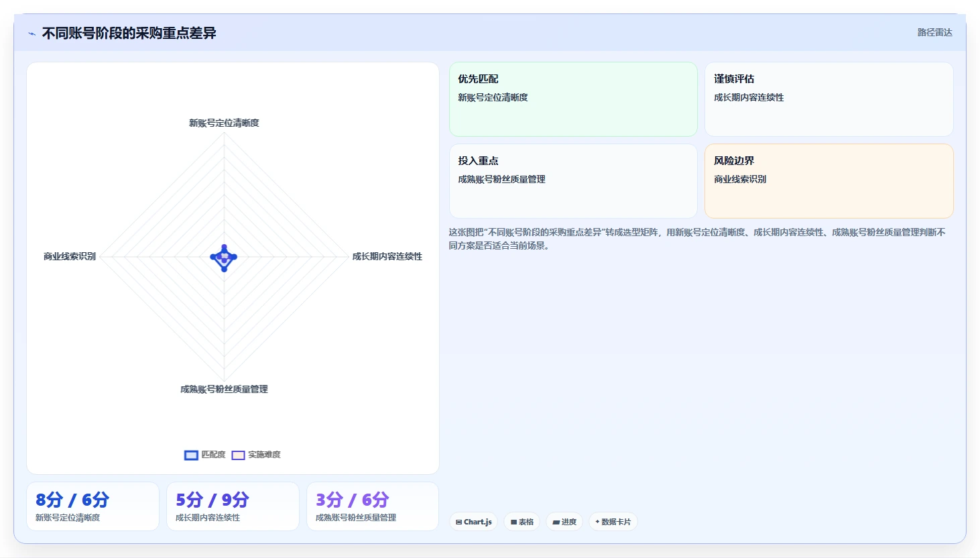980x558 pixels.
Task: Click the 3分 / 6分 score card
Action: [x=373, y=506]
